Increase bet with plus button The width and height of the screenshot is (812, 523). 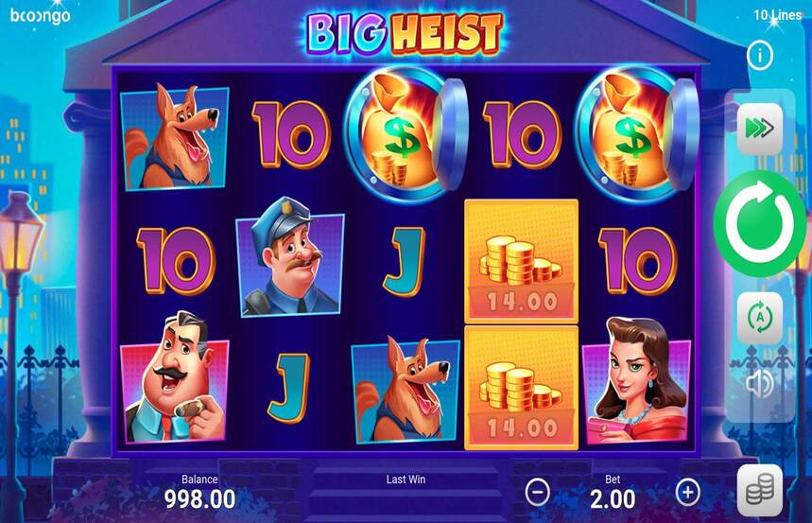[688, 492]
